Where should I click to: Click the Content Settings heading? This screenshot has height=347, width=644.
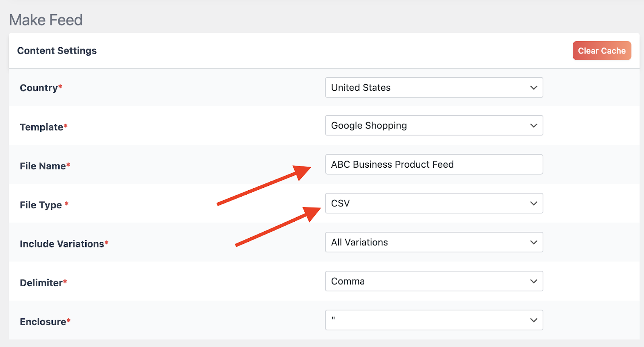click(x=57, y=51)
